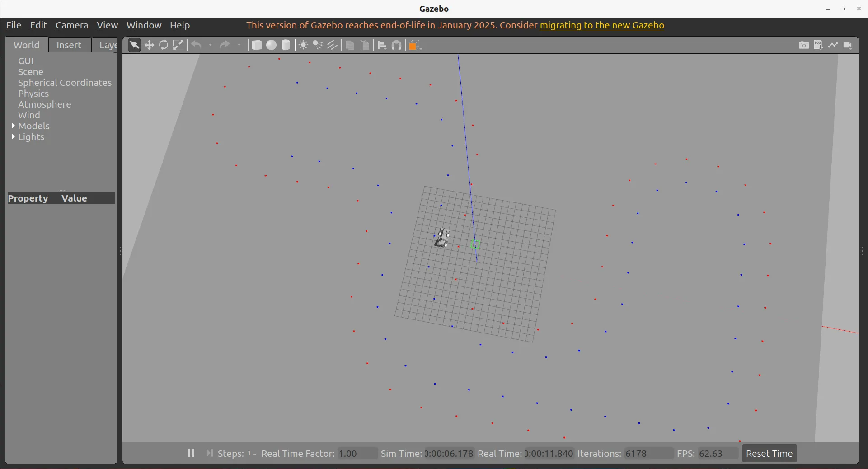Grab the right panel splitter handle
The width and height of the screenshot is (868, 469).
tap(863, 251)
